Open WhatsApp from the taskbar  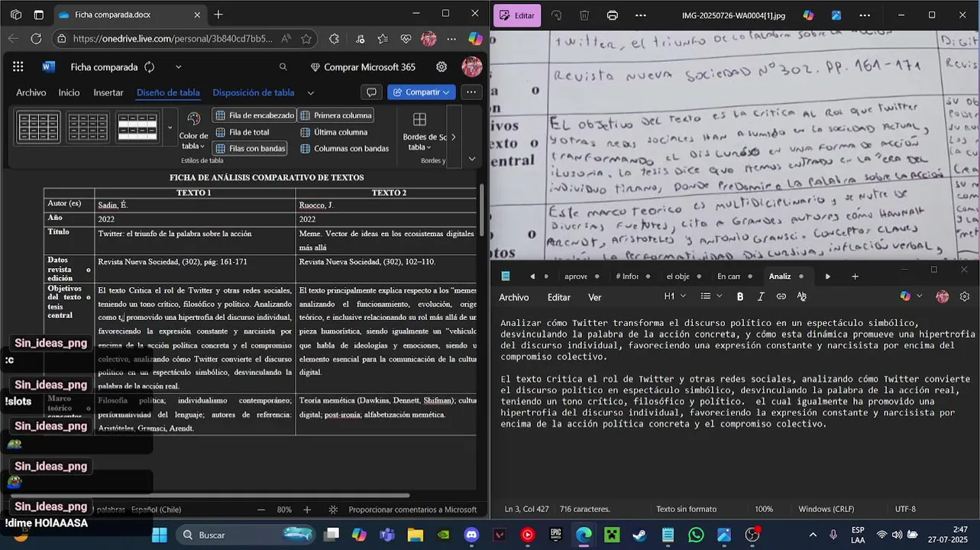696,535
